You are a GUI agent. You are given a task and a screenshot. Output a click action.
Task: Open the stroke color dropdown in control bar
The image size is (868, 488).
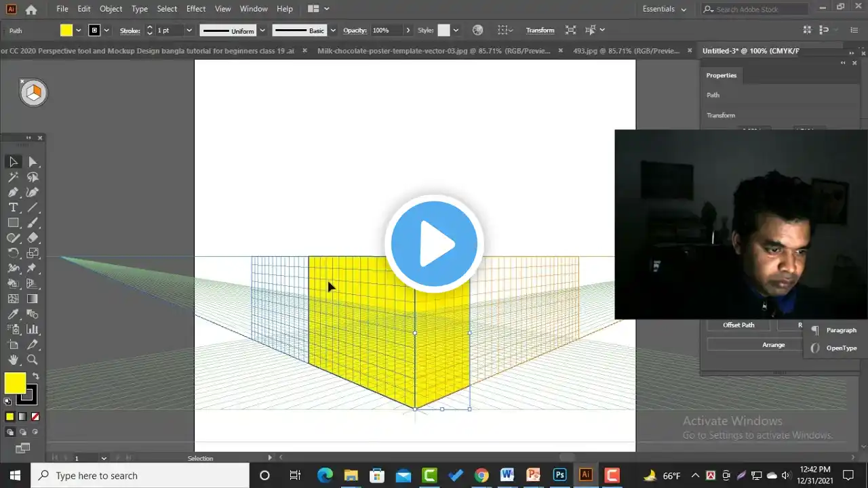pyautogui.click(x=106, y=30)
